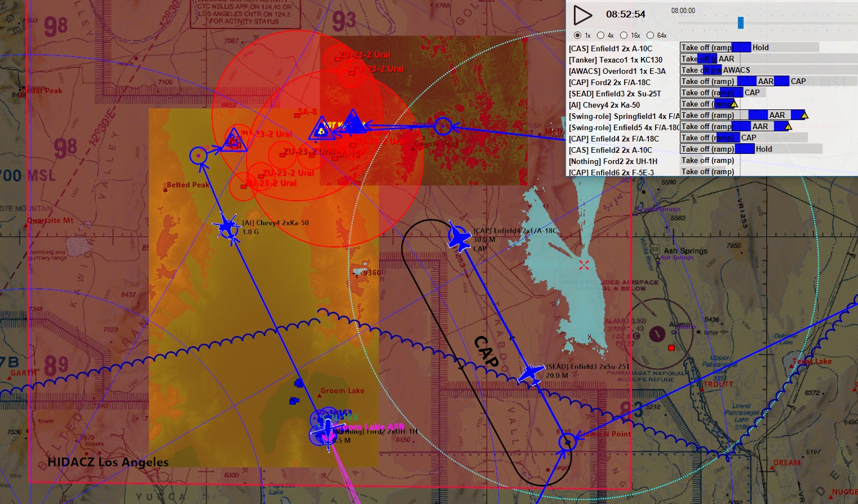
Task: Click the waypoint circle near Coyote Peak
Action: (x=444, y=126)
